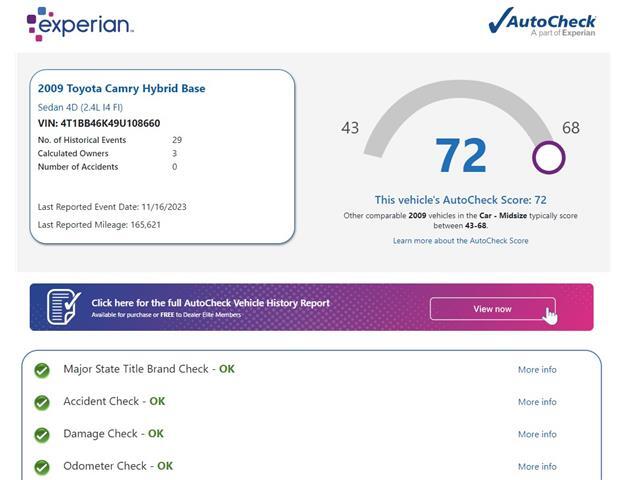Open More info for Accident Check

(537, 402)
